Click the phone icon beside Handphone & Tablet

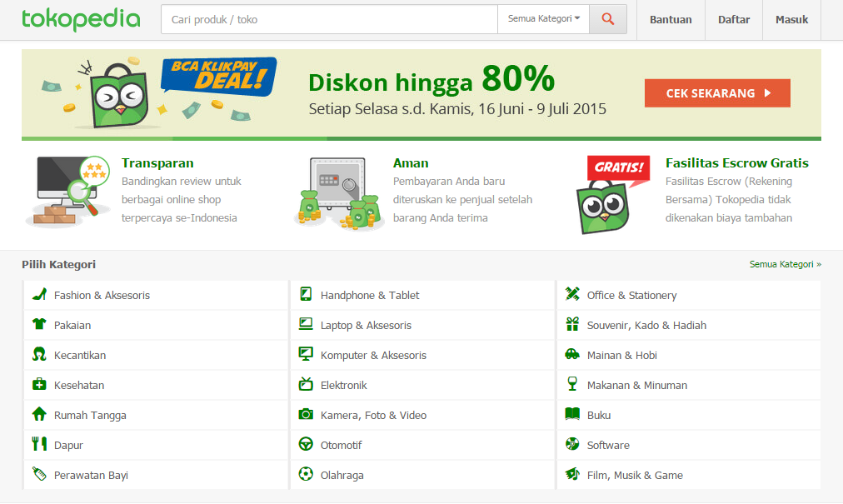point(306,294)
